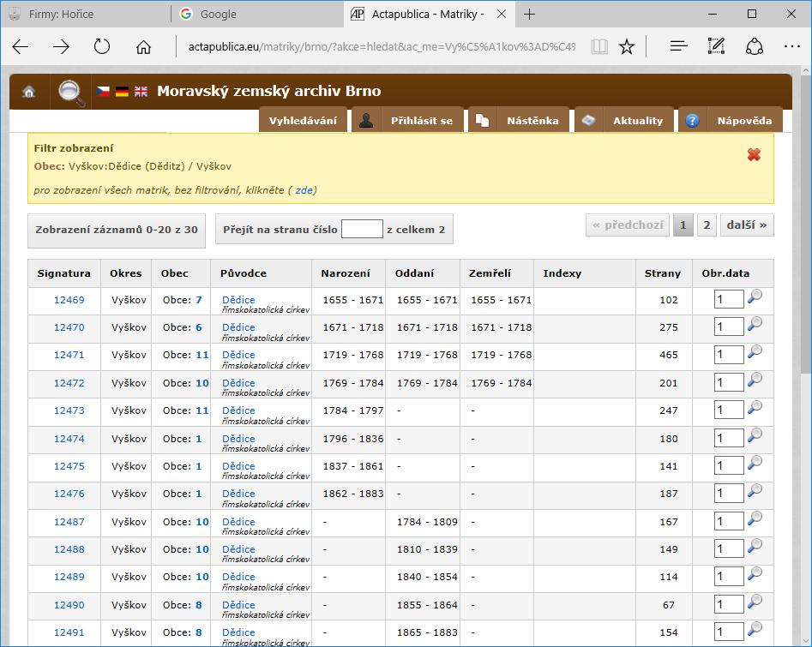Open the Vyhledávání tab

pyautogui.click(x=303, y=121)
